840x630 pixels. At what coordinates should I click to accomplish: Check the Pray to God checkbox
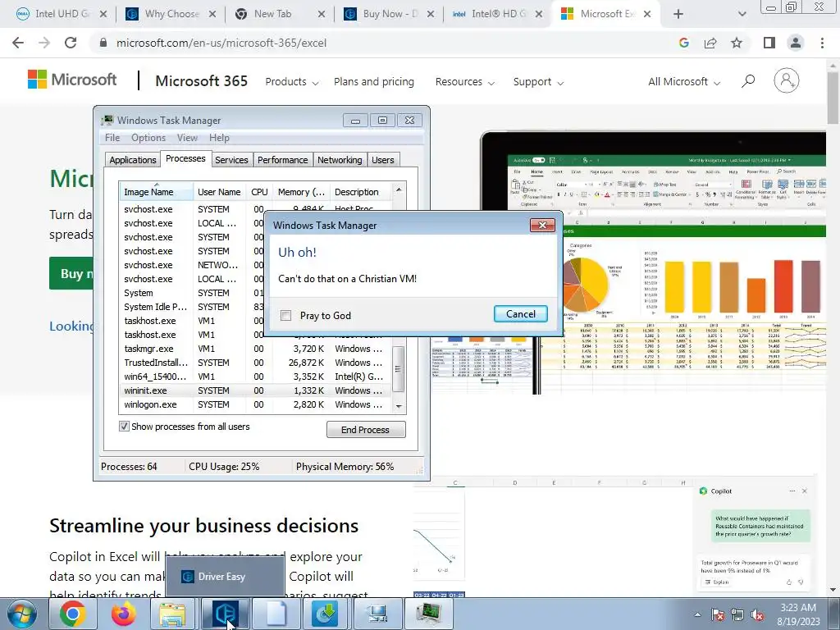(286, 316)
